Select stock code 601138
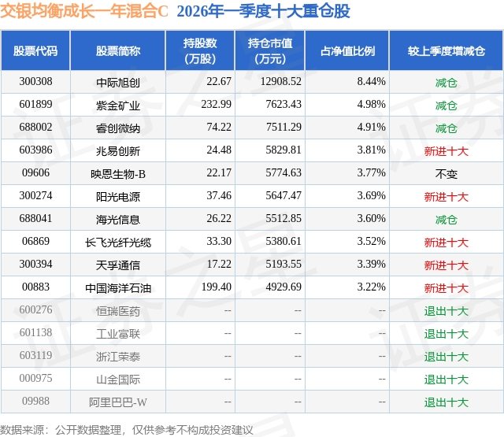 pos(35,332)
